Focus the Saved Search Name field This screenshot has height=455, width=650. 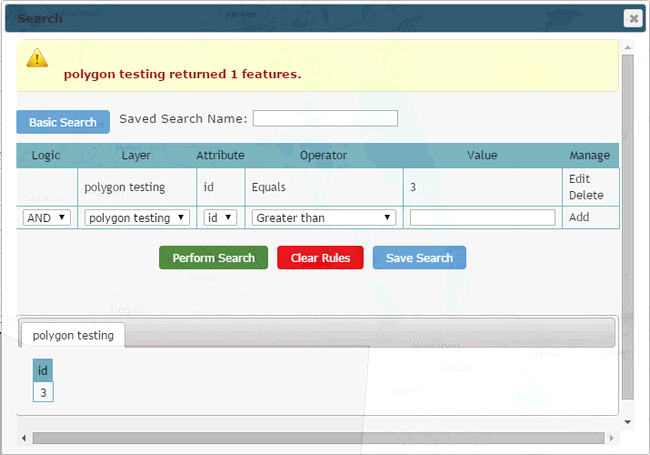click(325, 119)
